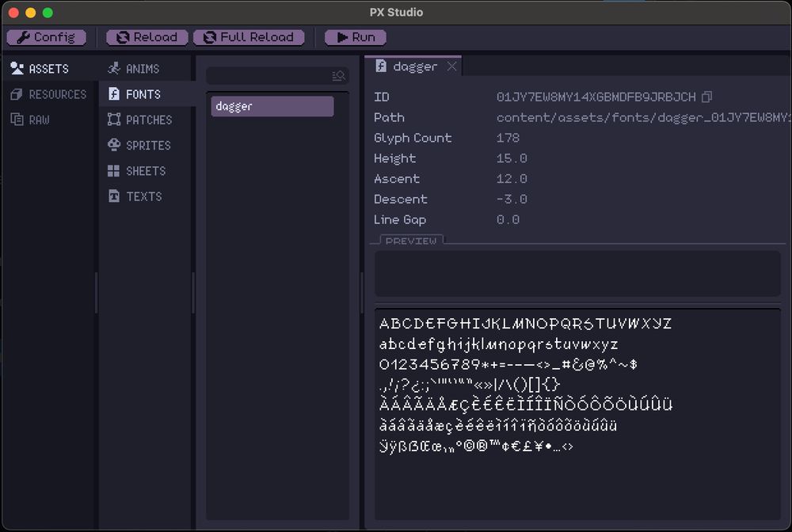Click the lowercase alphabet glyph row
This screenshot has height=532, width=792.
click(x=498, y=344)
